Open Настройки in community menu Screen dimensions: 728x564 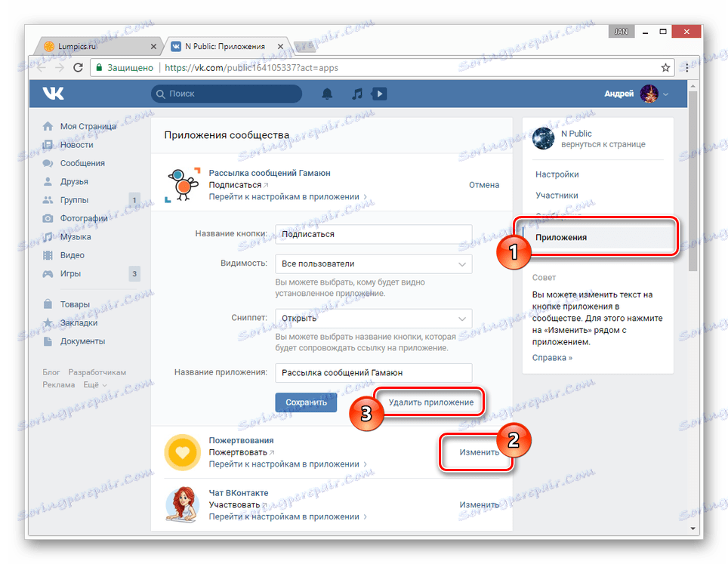[557, 174]
